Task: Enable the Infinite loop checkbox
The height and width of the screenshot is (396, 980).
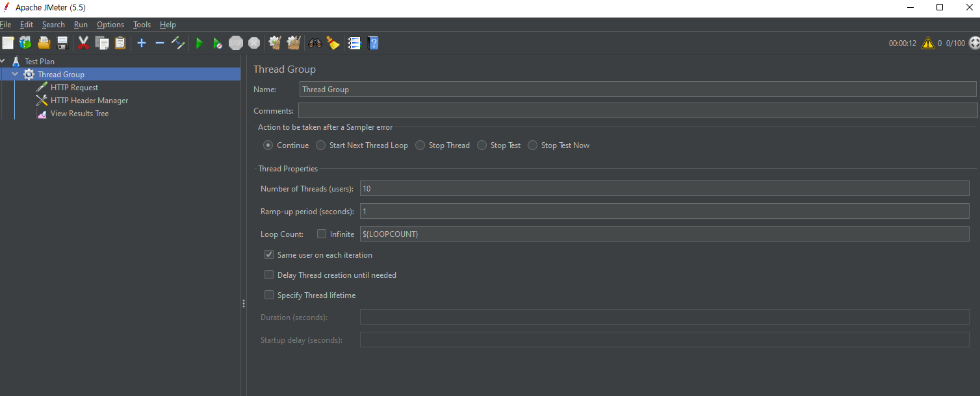Action: [x=322, y=234]
